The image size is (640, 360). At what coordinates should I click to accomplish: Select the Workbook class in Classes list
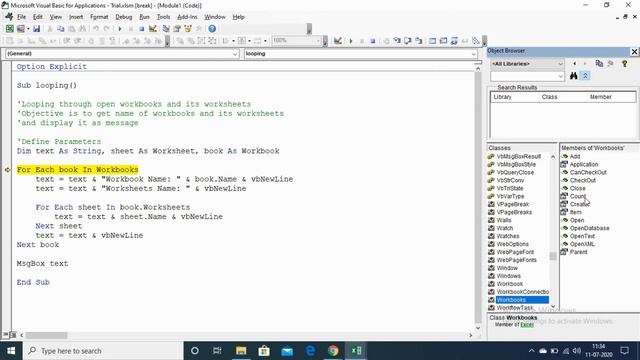(509, 284)
